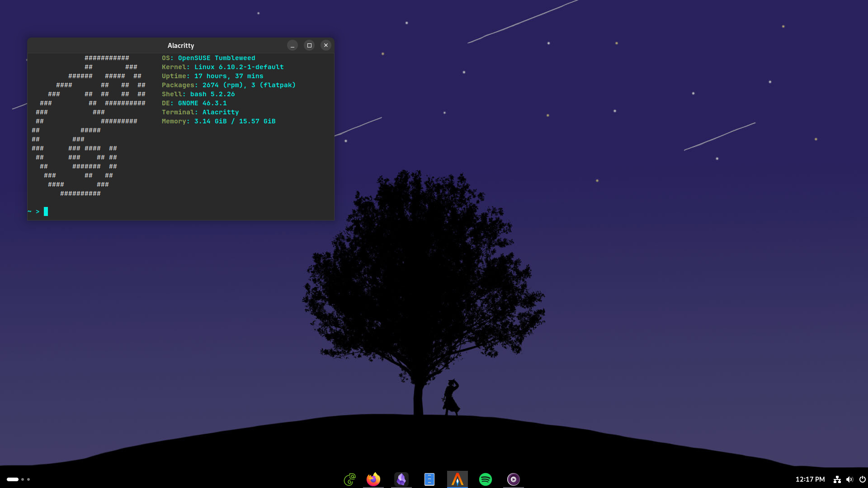Maximize the Alacritty terminal window
The height and width of the screenshot is (488, 868).
pos(309,45)
